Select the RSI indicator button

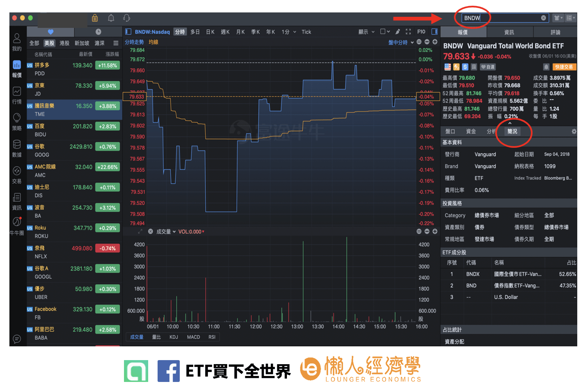click(x=212, y=337)
